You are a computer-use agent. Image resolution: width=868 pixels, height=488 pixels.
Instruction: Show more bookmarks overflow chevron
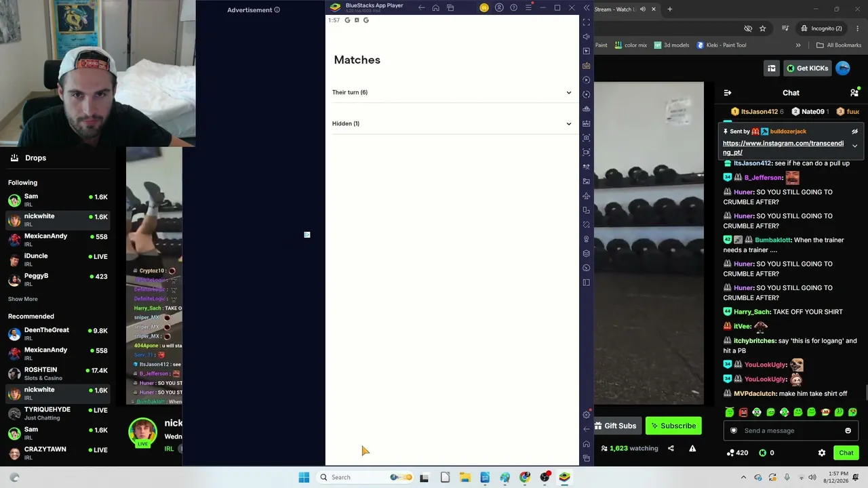798,45
